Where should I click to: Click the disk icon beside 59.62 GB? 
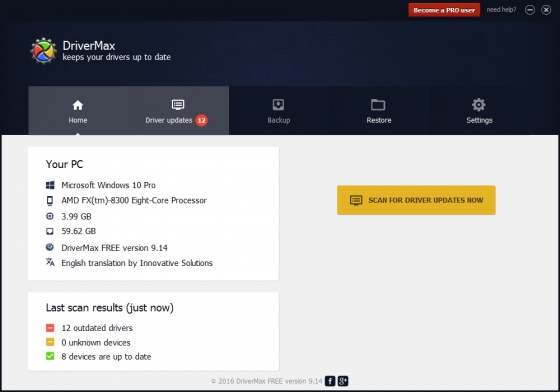click(50, 231)
